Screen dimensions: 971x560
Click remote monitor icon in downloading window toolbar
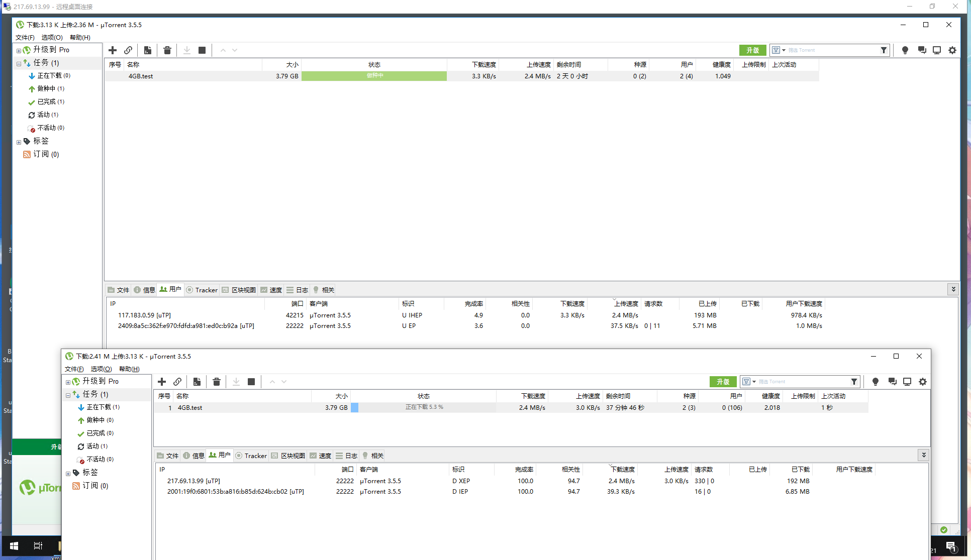[x=907, y=382]
